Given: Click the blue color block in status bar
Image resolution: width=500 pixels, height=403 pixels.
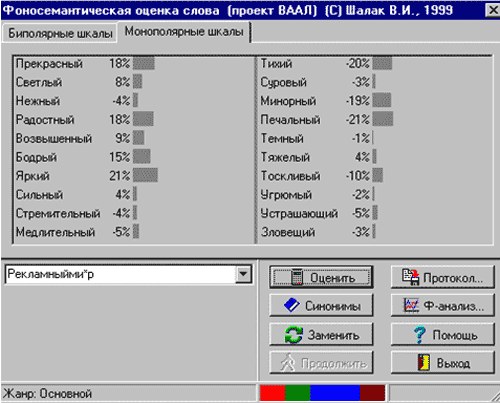Looking at the screenshot, I should [x=335, y=393].
